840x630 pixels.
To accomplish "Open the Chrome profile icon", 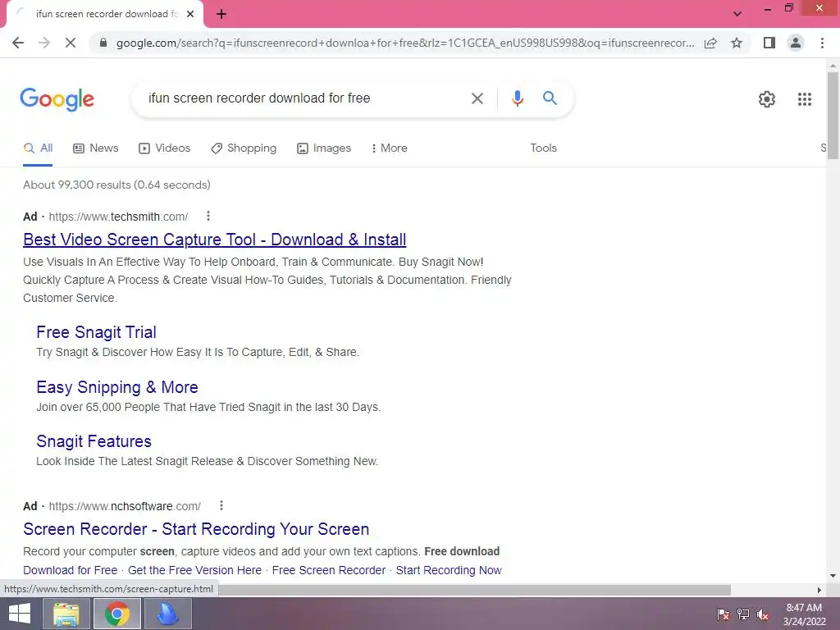I will (796, 43).
